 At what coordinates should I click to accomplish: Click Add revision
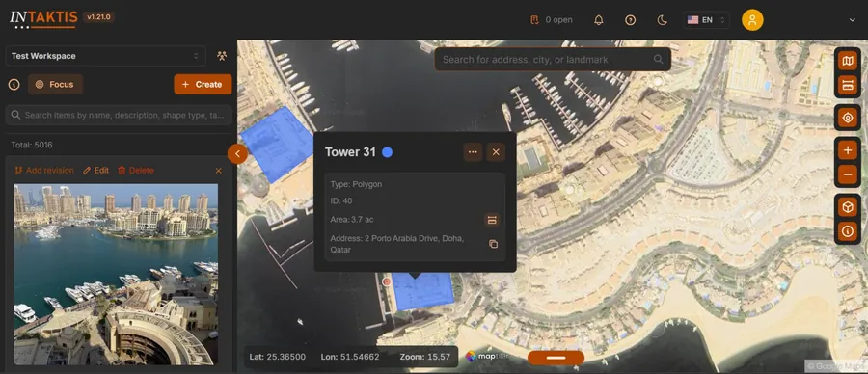pyautogui.click(x=44, y=171)
